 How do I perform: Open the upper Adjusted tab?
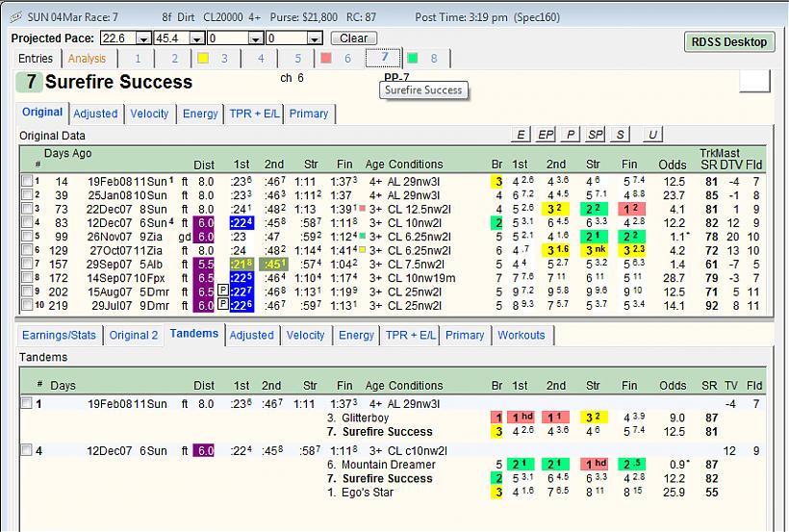pyautogui.click(x=95, y=114)
